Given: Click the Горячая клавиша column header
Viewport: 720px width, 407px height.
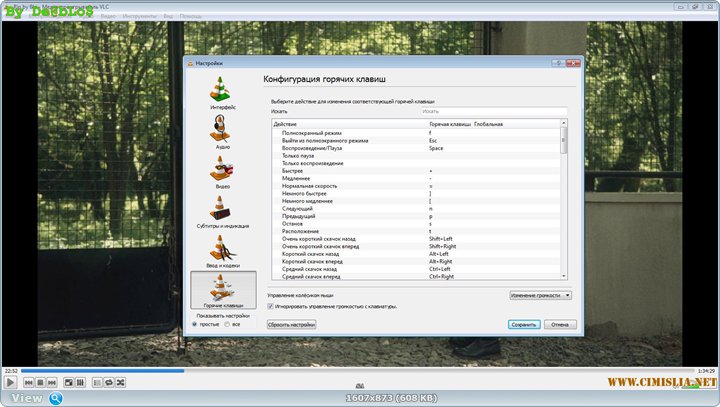Looking at the screenshot, I should point(449,124).
